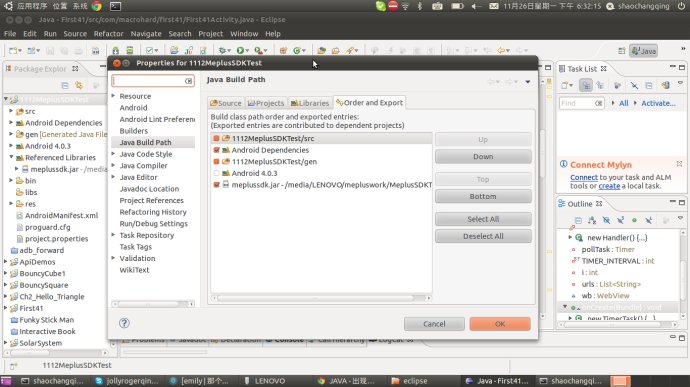Open the Navigate menu
This screenshot has height=387, width=690.
tap(146, 34)
